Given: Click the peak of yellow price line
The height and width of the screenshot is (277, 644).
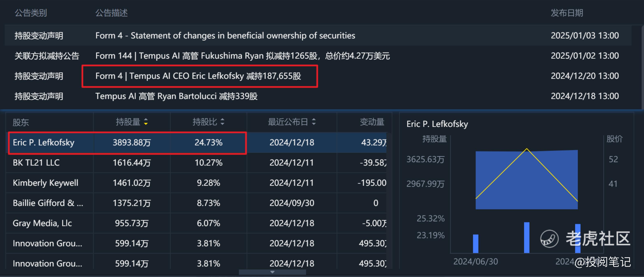Looking at the screenshot, I should (x=527, y=149).
